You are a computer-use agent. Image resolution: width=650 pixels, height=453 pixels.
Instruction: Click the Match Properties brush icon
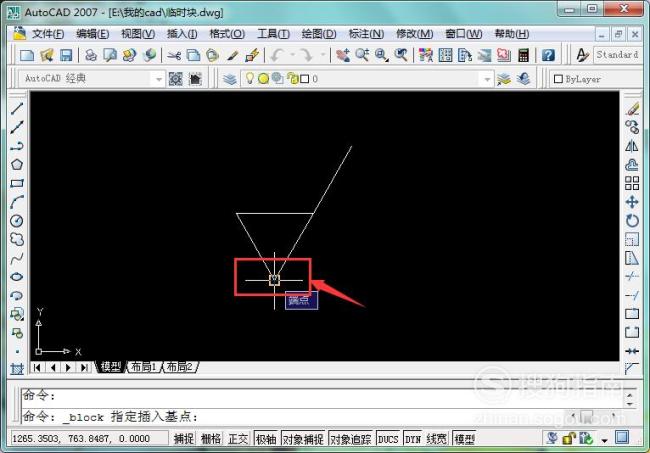233,55
